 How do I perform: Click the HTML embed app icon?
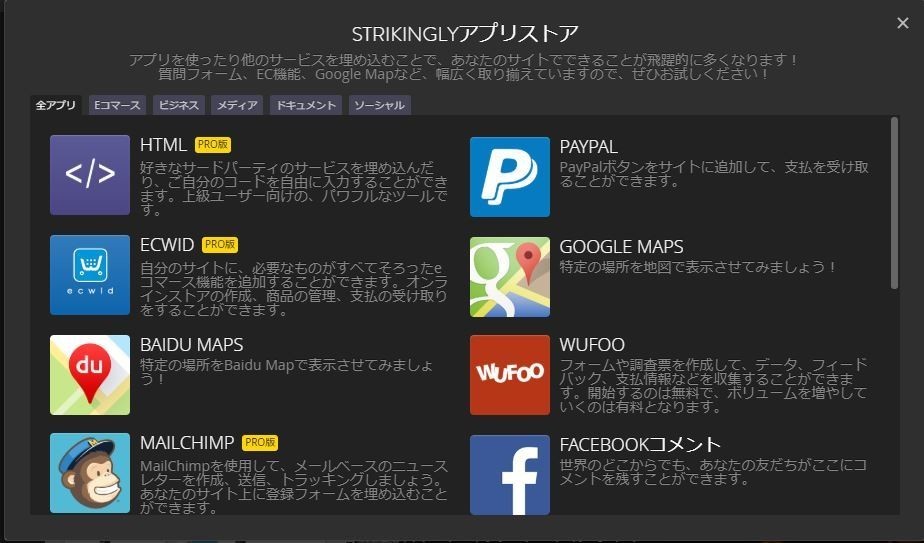[x=90, y=176]
